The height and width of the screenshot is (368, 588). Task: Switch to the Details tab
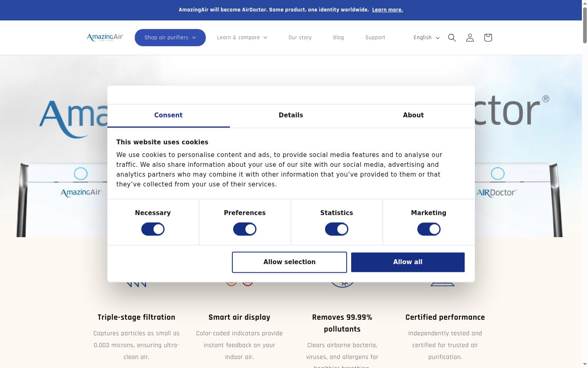291,116
